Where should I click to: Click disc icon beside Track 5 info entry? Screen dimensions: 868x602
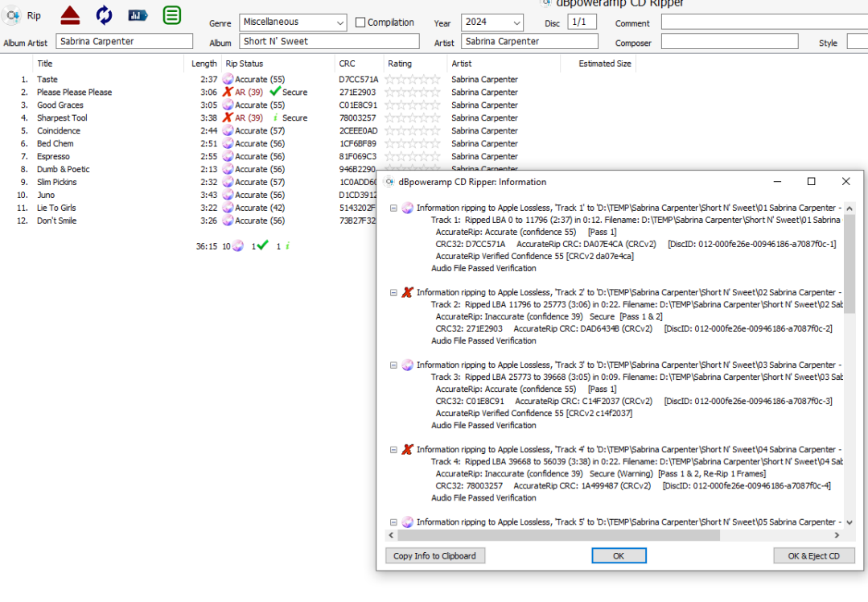coord(407,522)
